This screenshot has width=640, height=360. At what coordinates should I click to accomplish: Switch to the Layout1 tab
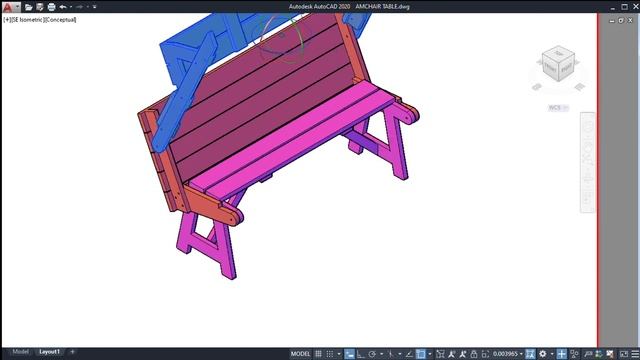point(49,352)
